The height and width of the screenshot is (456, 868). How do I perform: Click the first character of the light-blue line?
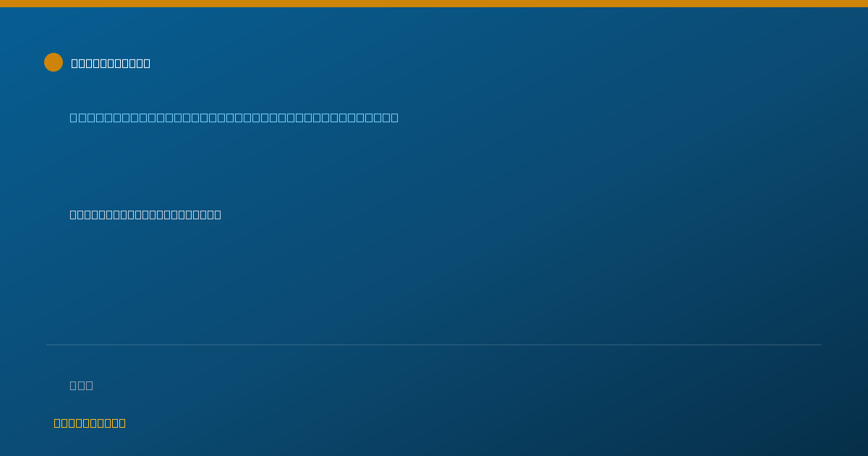[x=73, y=117]
